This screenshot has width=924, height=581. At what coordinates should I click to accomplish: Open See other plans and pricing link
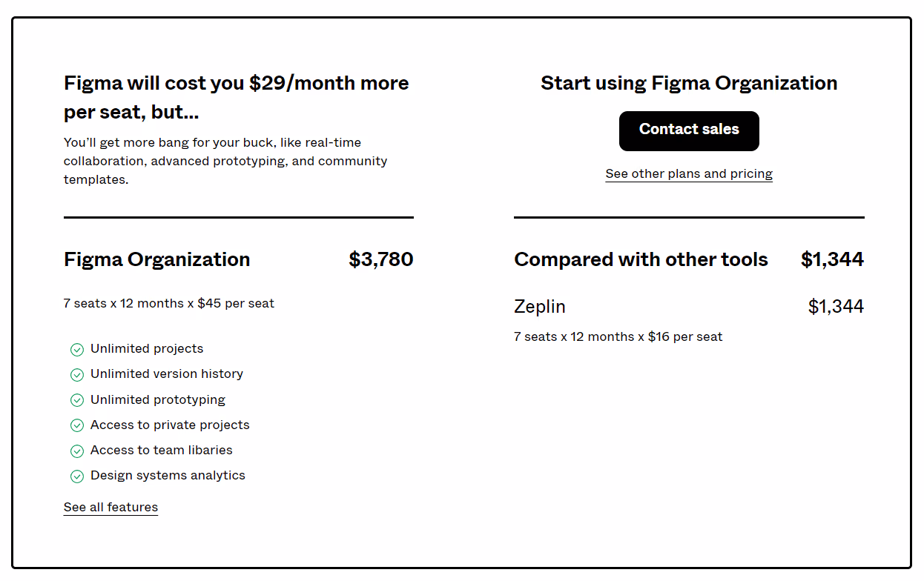tap(689, 173)
